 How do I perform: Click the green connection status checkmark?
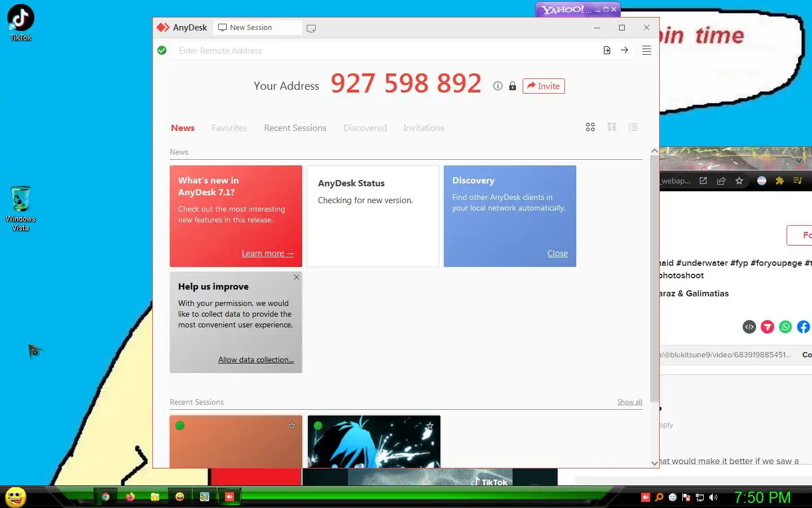162,50
